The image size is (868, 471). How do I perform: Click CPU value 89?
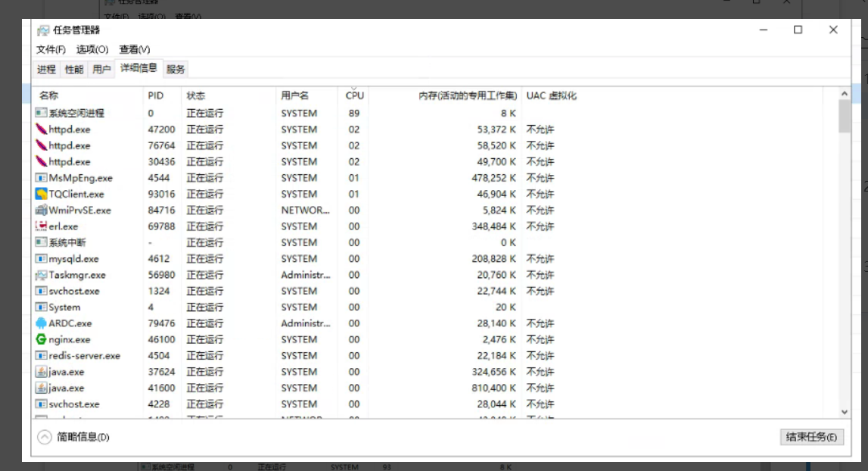pyautogui.click(x=353, y=113)
